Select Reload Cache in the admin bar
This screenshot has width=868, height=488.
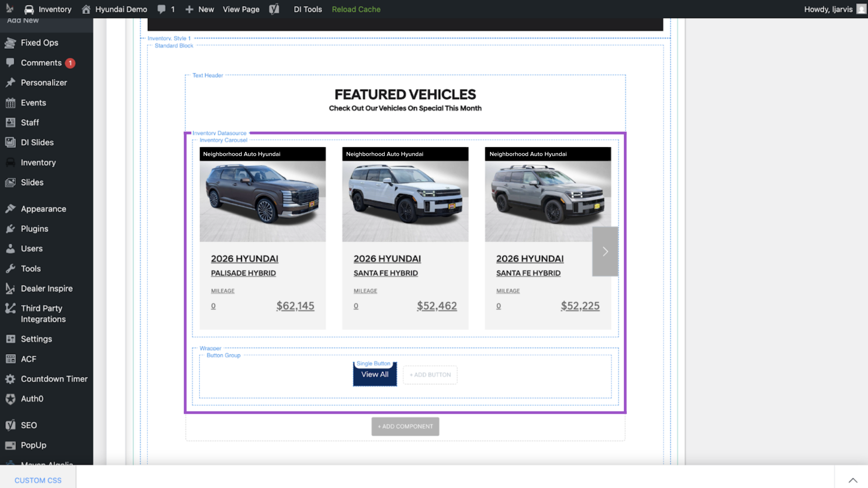tap(356, 10)
